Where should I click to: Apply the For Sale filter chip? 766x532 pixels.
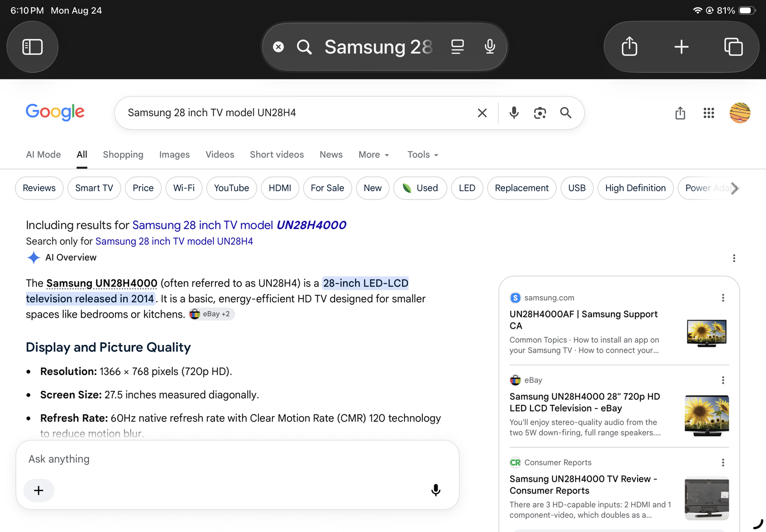(x=327, y=188)
